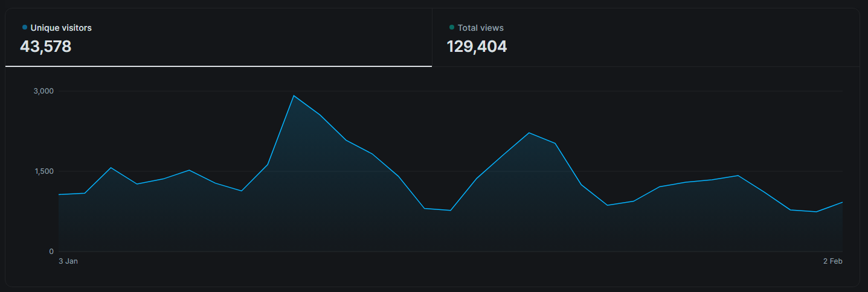This screenshot has height=292, width=868.
Task: Click the chart line's first data point
Action: click(x=59, y=194)
